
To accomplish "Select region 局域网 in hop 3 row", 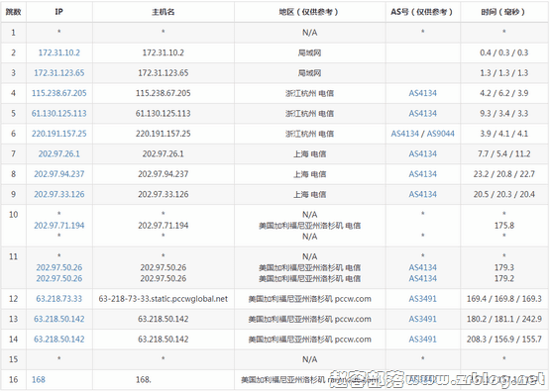I will [x=310, y=73].
